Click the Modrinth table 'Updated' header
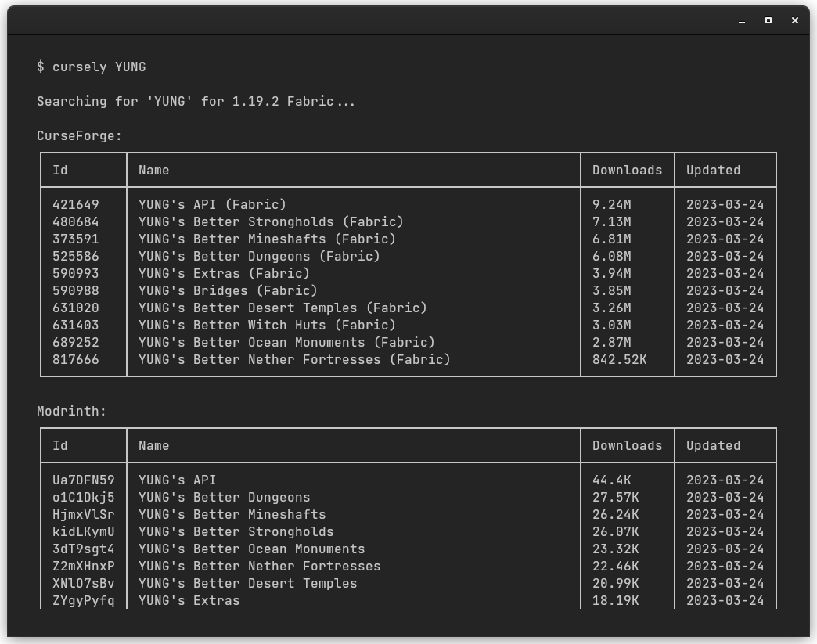The image size is (817, 644). [x=714, y=445]
